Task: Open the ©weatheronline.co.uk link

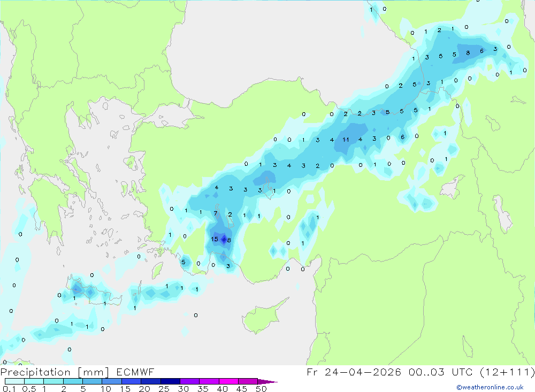Action: coord(490,387)
